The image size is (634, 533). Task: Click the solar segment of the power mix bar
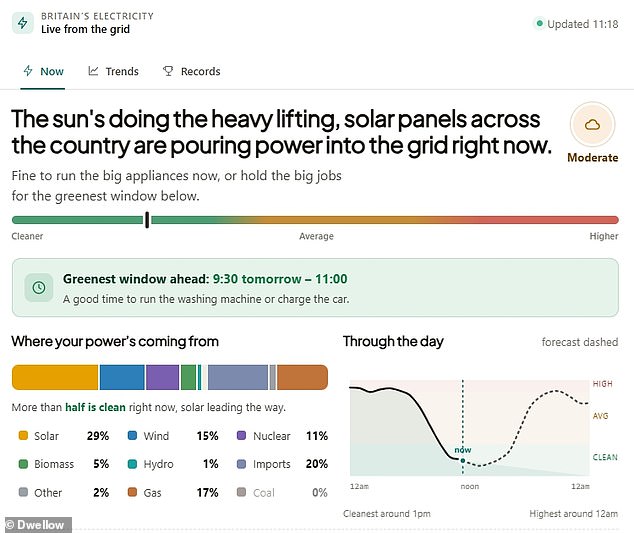point(55,377)
